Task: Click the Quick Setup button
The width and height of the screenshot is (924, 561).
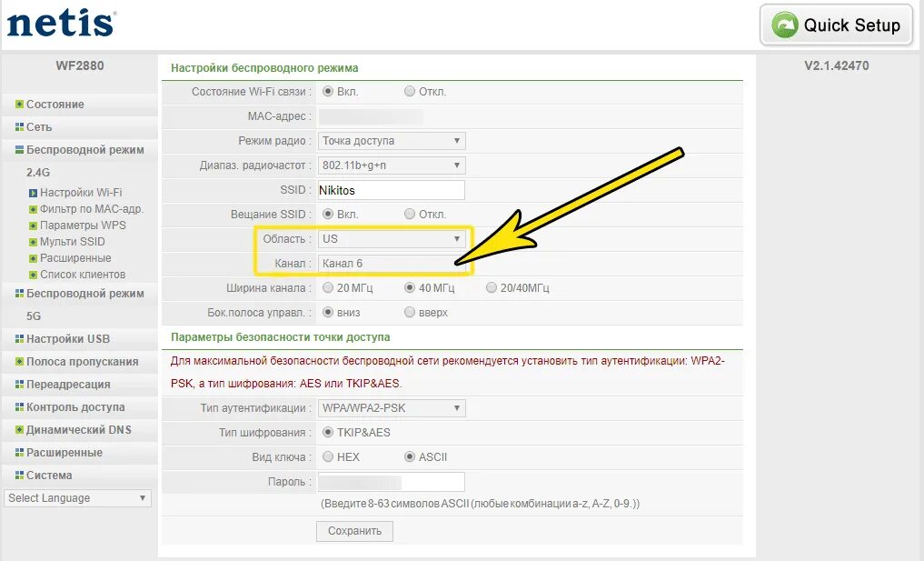Action: tap(836, 25)
